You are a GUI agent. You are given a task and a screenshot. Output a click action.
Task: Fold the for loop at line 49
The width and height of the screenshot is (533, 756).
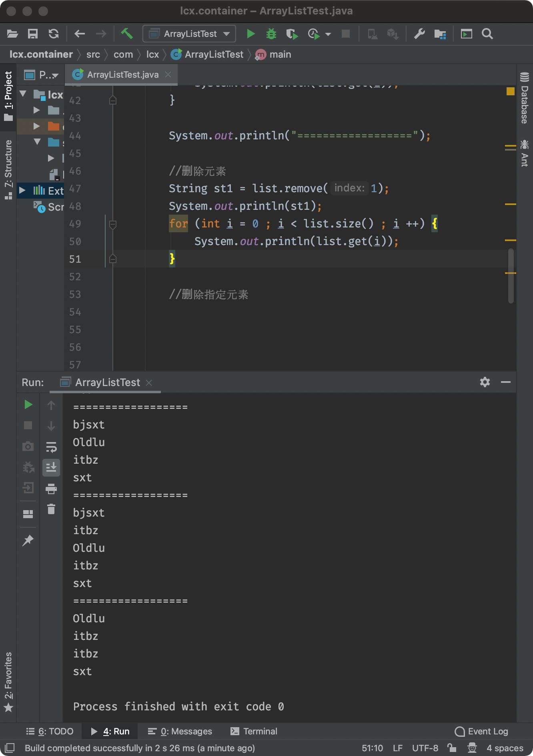[x=113, y=224]
